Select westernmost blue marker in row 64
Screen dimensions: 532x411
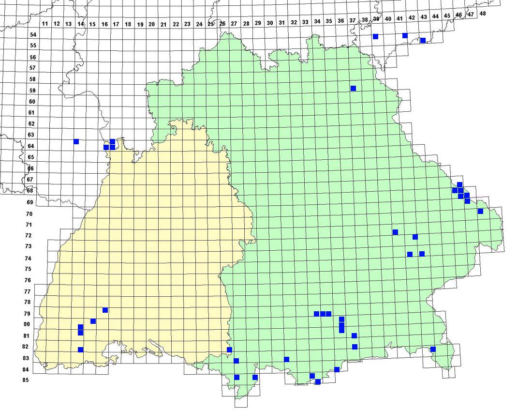(x=76, y=141)
